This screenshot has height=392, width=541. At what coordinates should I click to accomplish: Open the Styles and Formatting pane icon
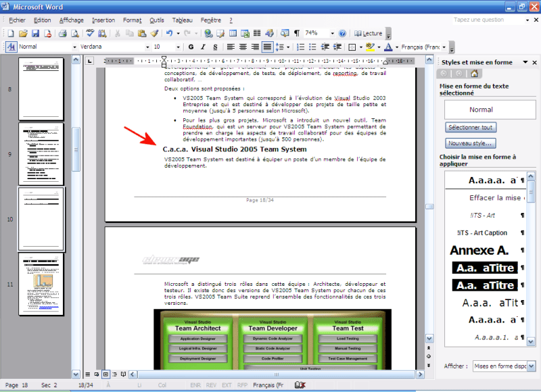pyautogui.click(x=11, y=47)
